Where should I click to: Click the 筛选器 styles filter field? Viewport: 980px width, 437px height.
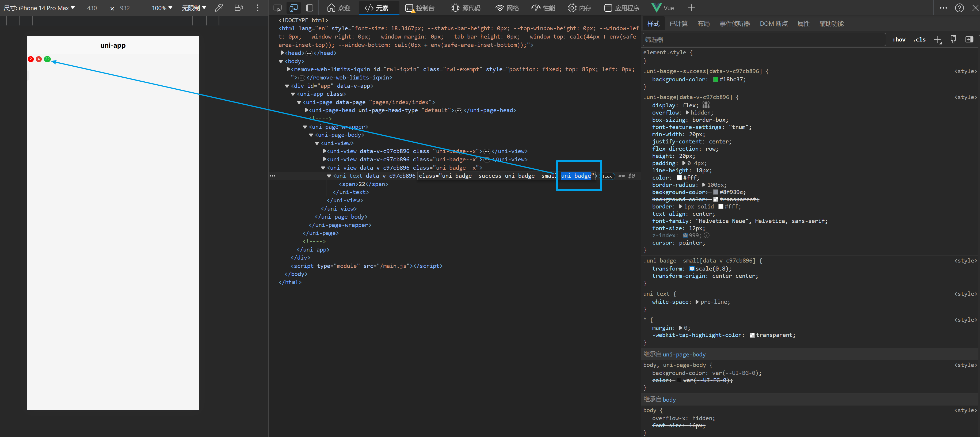tap(764, 40)
